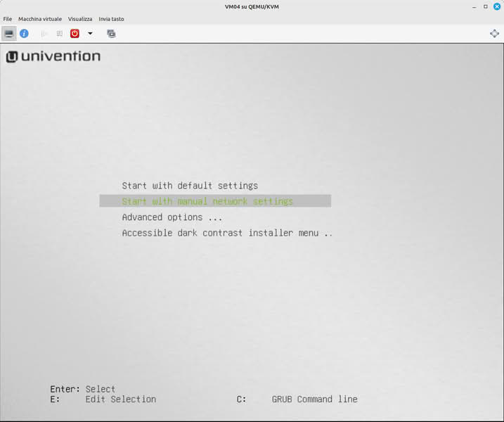Minimize the VM04 window
The height and width of the screenshot is (422, 504).
point(474,7)
